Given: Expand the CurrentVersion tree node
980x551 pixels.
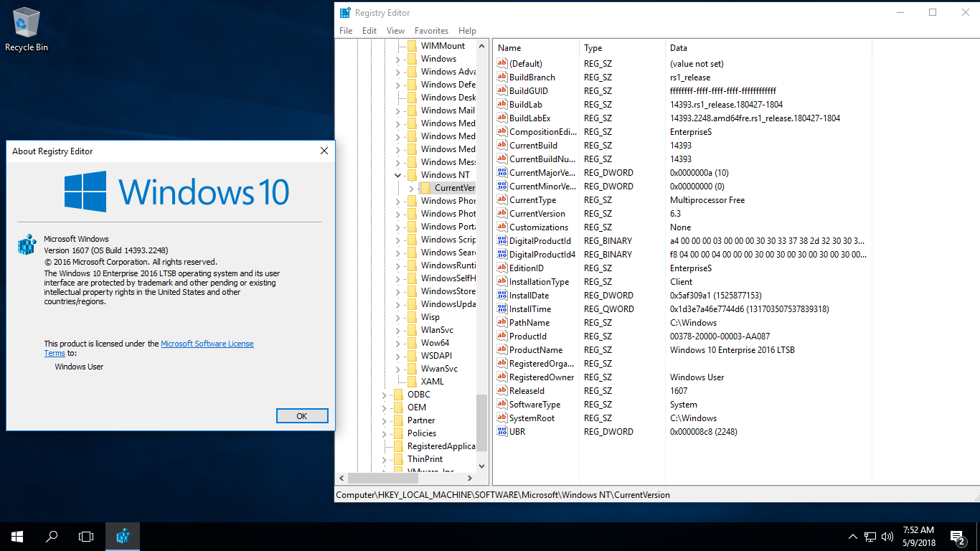Looking at the screenshot, I should pyautogui.click(x=411, y=188).
